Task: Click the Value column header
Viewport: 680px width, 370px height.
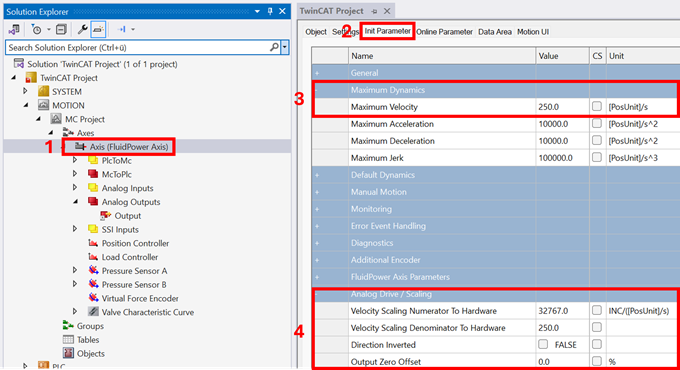Action: [x=562, y=56]
